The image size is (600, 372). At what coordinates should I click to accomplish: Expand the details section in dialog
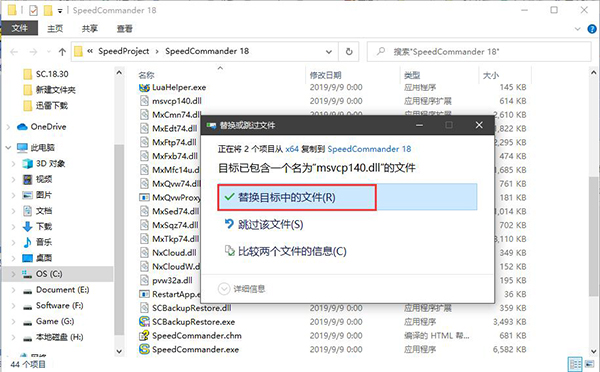(x=242, y=289)
